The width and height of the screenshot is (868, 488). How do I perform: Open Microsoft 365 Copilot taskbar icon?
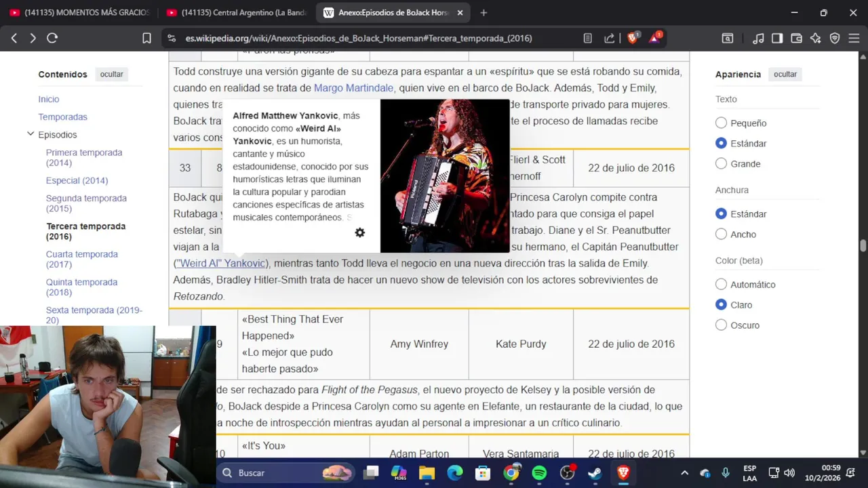tap(399, 472)
